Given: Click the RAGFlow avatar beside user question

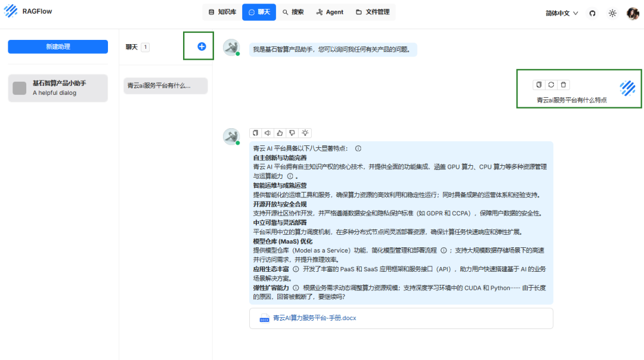Looking at the screenshot, I should [627, 88].
